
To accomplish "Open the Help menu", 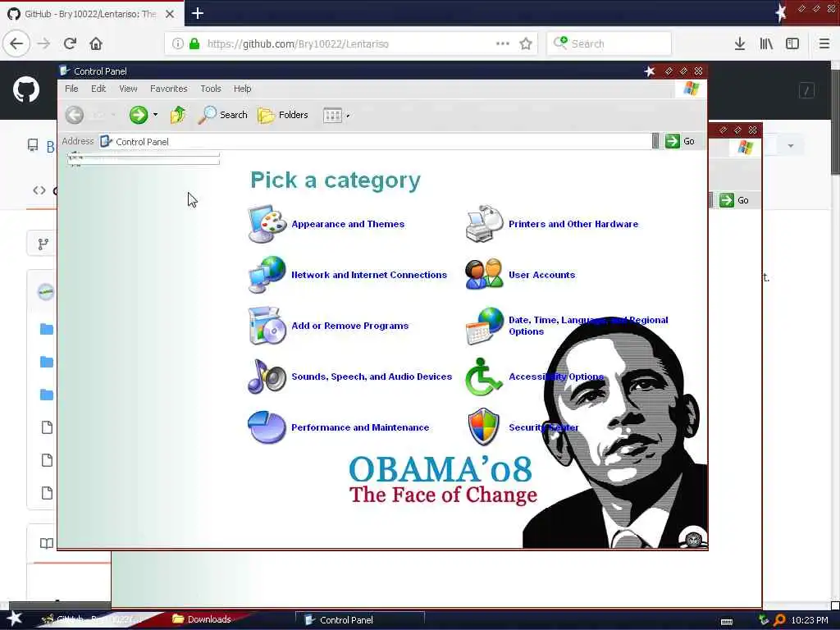I will coord(242,89).
